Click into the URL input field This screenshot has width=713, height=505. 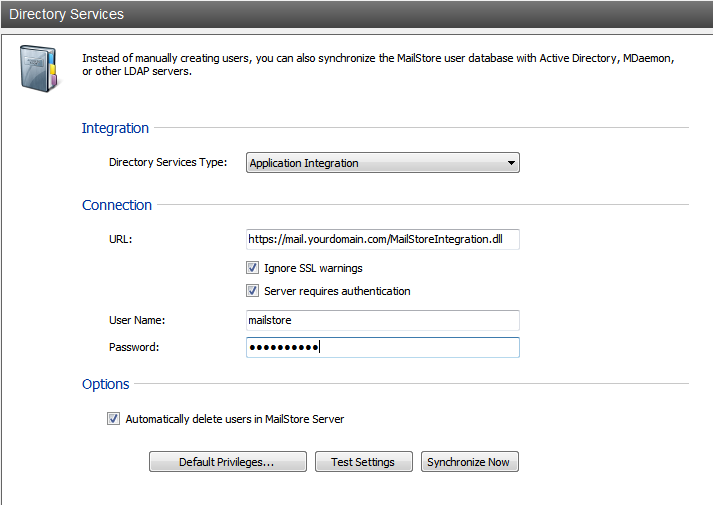tap(382, 239)
